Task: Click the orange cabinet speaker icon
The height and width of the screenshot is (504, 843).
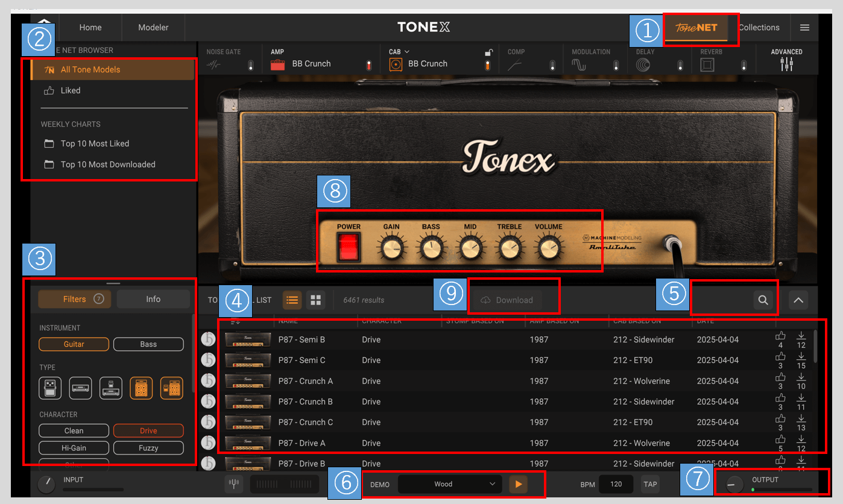Action: click(x=396, y=65)
